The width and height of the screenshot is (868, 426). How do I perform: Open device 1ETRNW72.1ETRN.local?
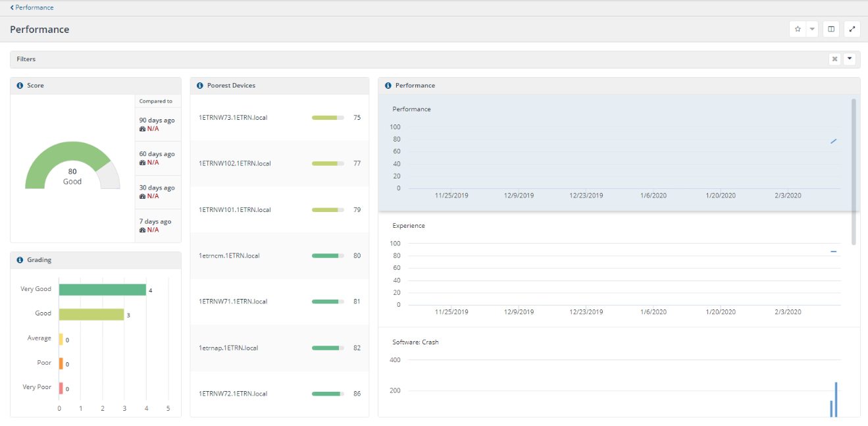pos(233,394)
